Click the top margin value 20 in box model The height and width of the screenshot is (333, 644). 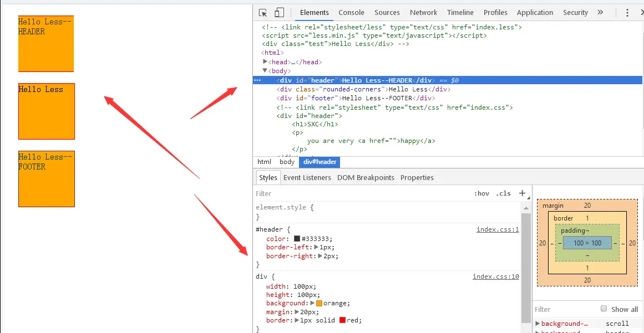[587, 206]
